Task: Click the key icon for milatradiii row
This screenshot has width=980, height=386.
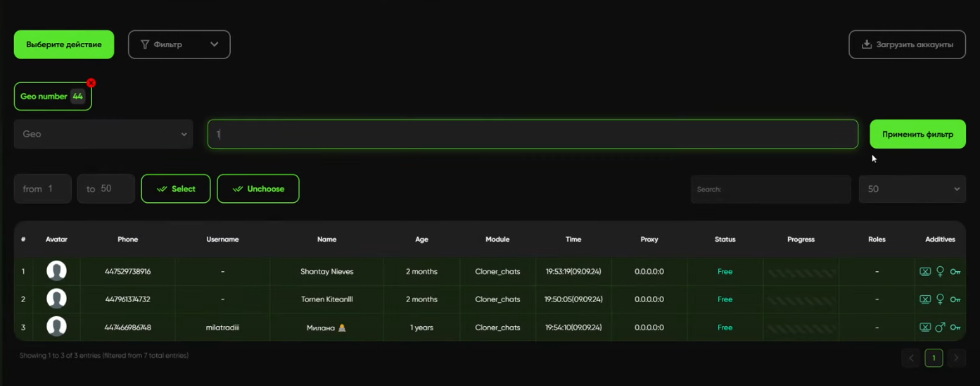Action: 955,328
